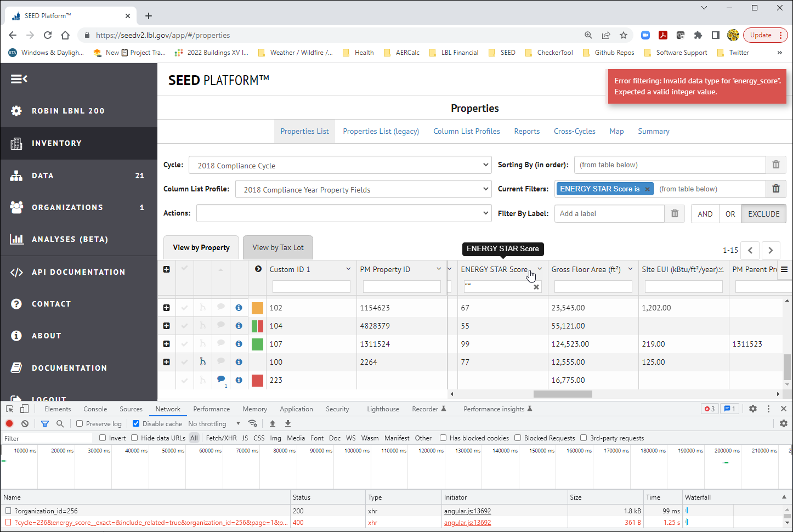The height and width of the screenshot is (532, 793).
Task: Clear the network log
Action: coord(25,423)
